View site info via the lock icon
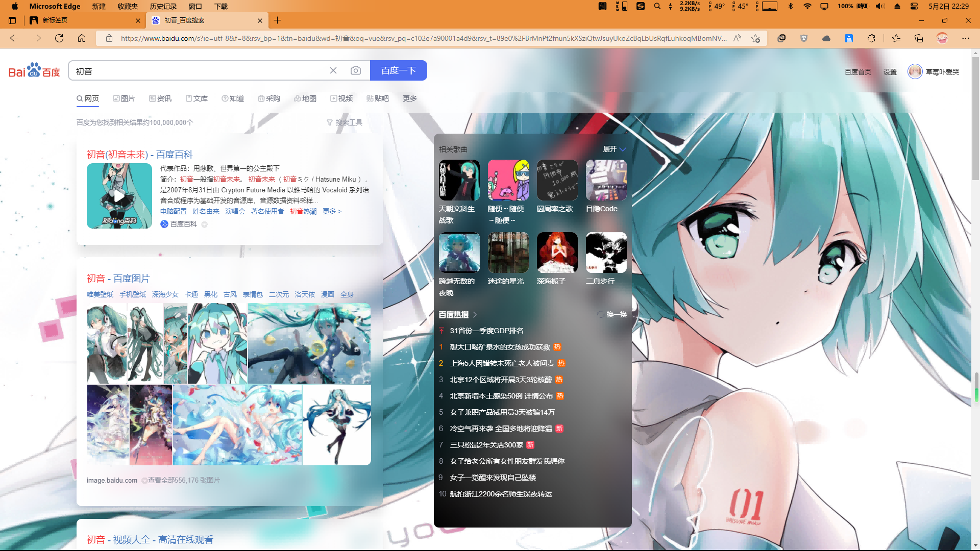 (109, 38)
